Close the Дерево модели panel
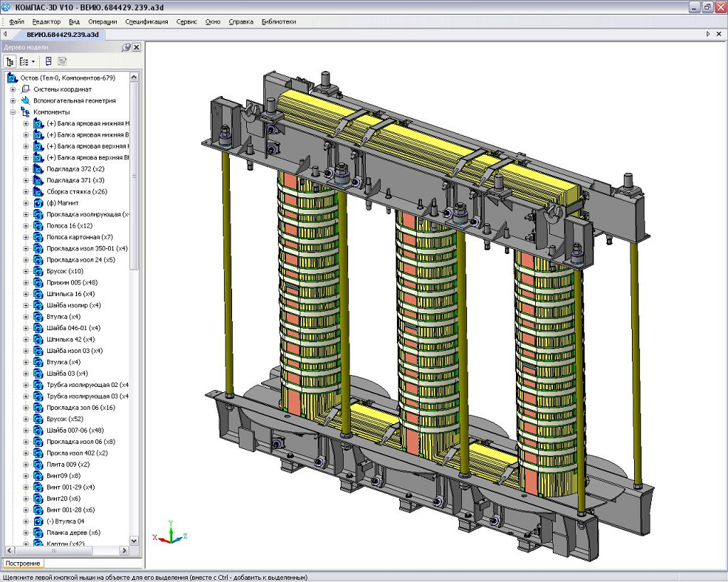 (x=136, y=47)
